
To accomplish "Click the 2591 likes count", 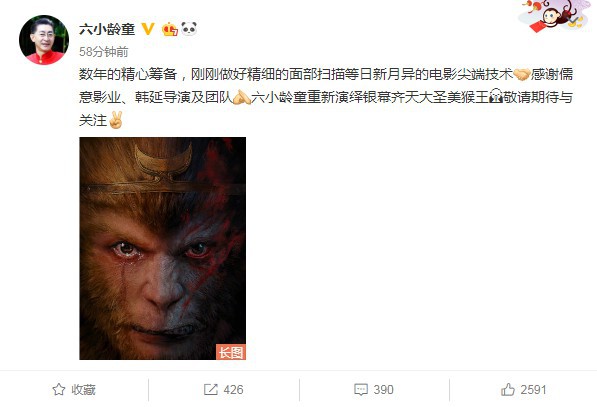I will 533,390.
